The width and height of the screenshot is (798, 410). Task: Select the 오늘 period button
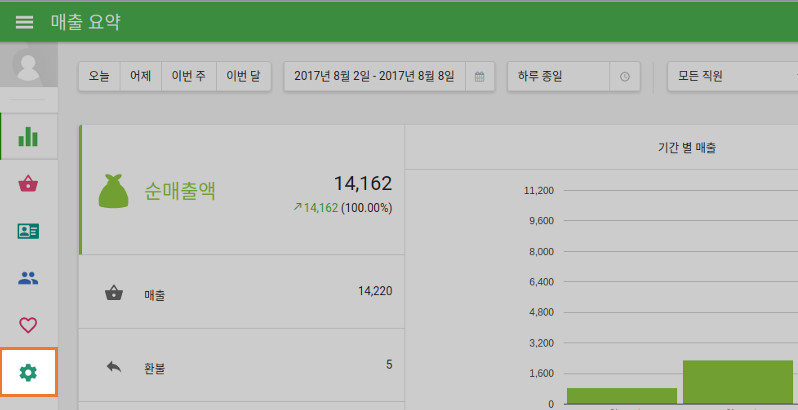coord(99,77)
